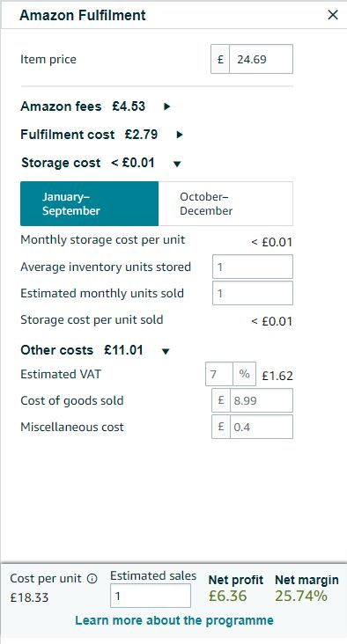347x644 pixels.
Task: Close the Amazon Fulfilment panel
Action: [x=333, y=15]
